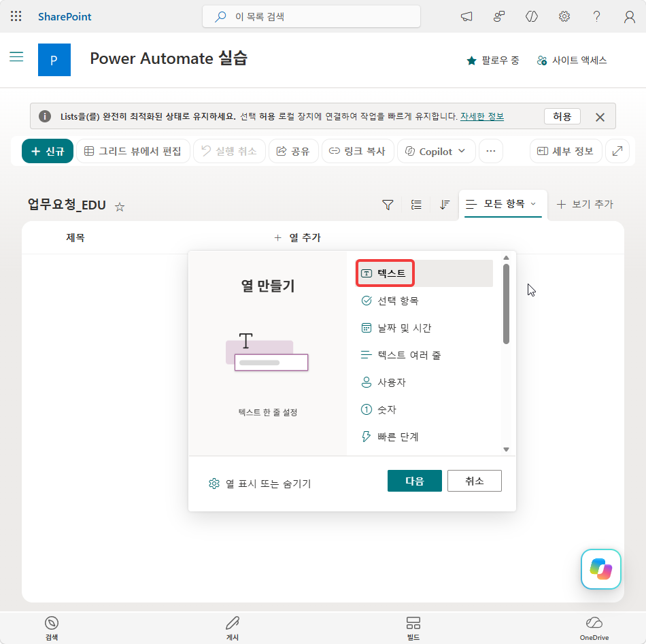Image resolution: width=646 pixels, height=644 pixels.
Task: Open the help question mark icon
Action: (x=596, y=16)
